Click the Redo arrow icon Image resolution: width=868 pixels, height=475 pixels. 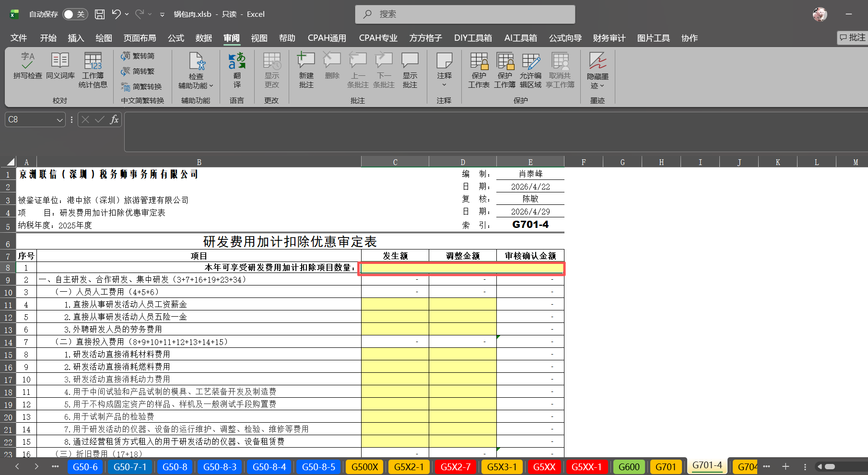[x=140, y=14]
